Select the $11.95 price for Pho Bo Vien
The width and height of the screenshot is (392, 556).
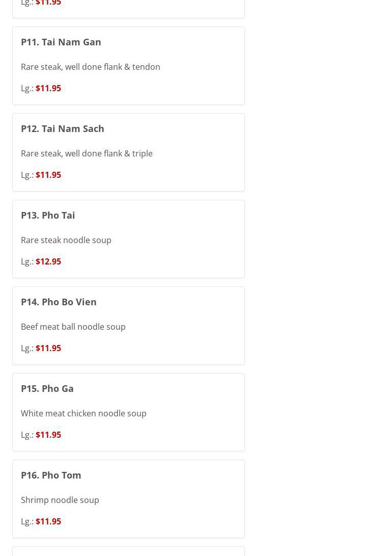coord(48,348)
